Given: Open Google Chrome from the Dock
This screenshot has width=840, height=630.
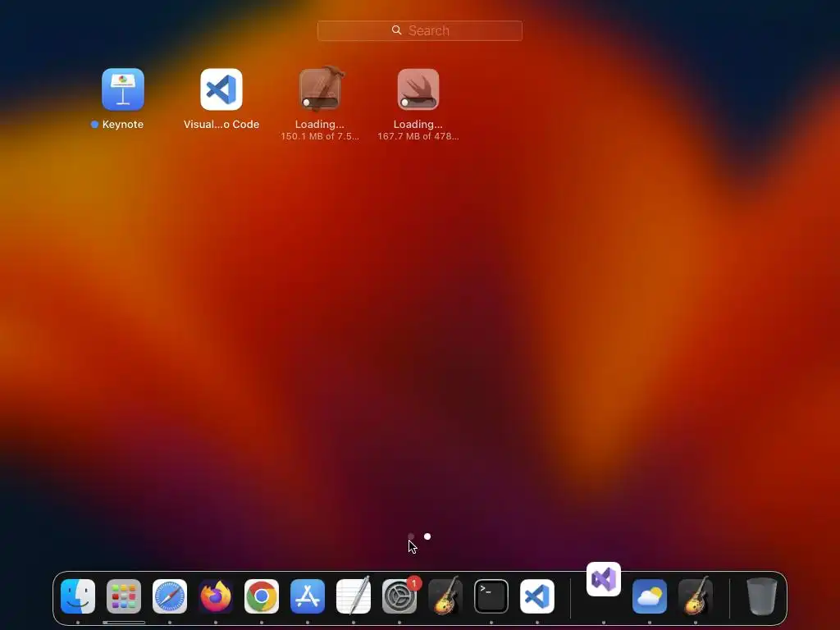Looking at the screenshot, I should [262, 596].
